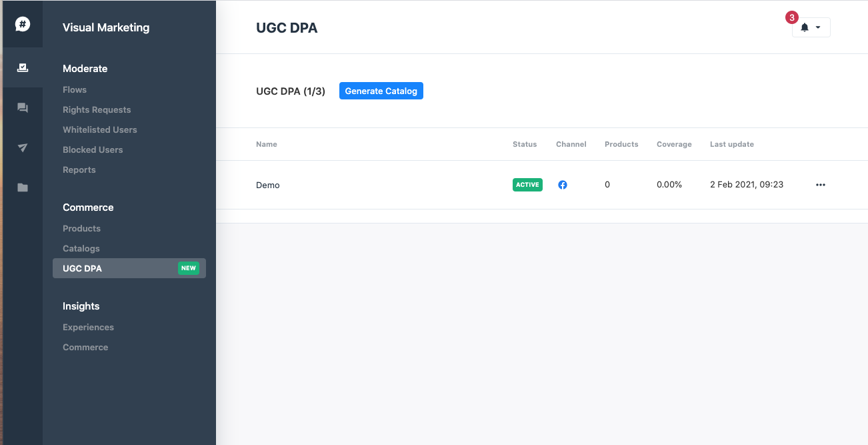The height and width of the screenshot is (445, 868).
Task: Click the Facebook channel icon for Demo
Action: click(x=563, y=185)
